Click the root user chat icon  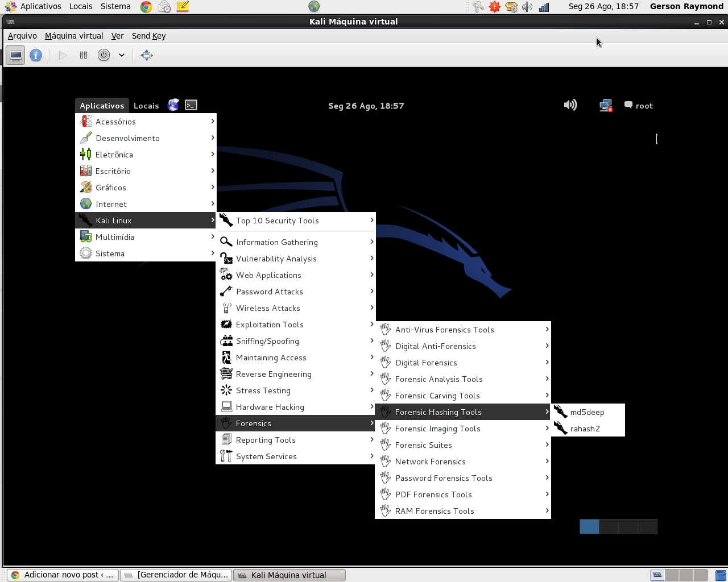(x=628, y=105)
